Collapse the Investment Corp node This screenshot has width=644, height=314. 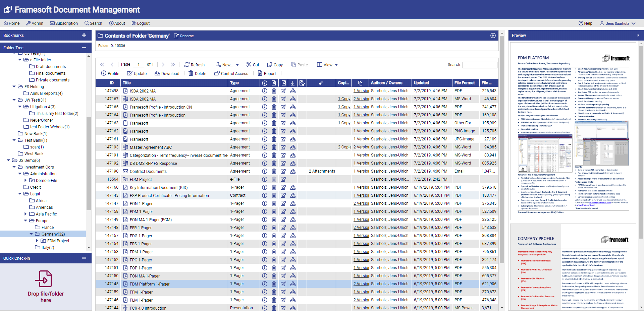point(14,167)
